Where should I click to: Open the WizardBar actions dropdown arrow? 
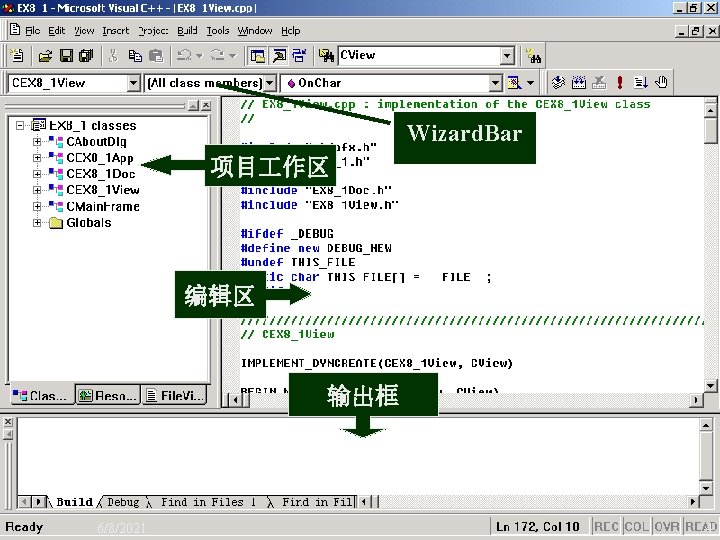[530, 83]
